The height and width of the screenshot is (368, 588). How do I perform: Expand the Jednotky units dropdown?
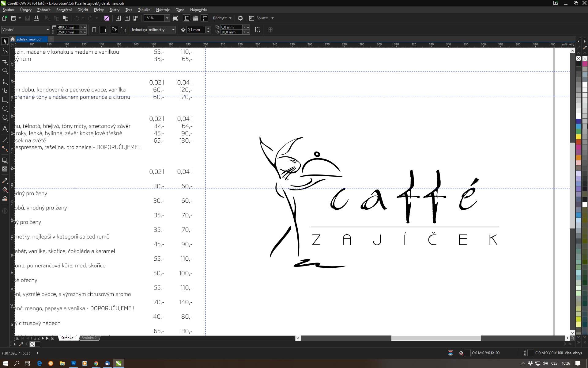[173, 30]
